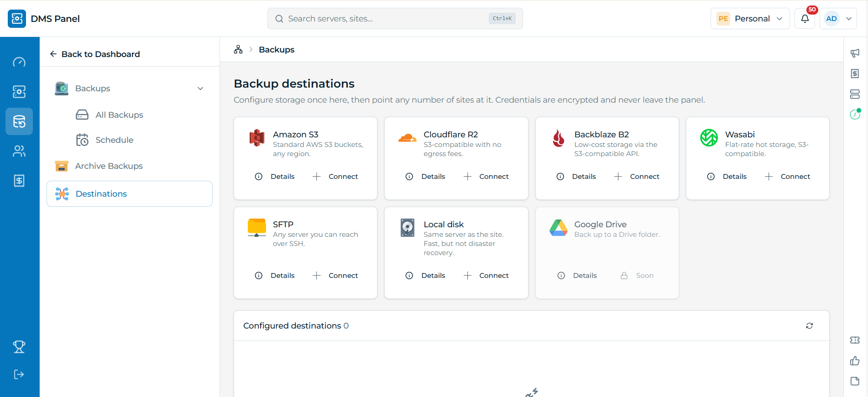The width and height of the screenshot is (868, 397).
Task: Open the trophy icon in blue sidebar
Action: pyautogui.click(x=19, y=347)
